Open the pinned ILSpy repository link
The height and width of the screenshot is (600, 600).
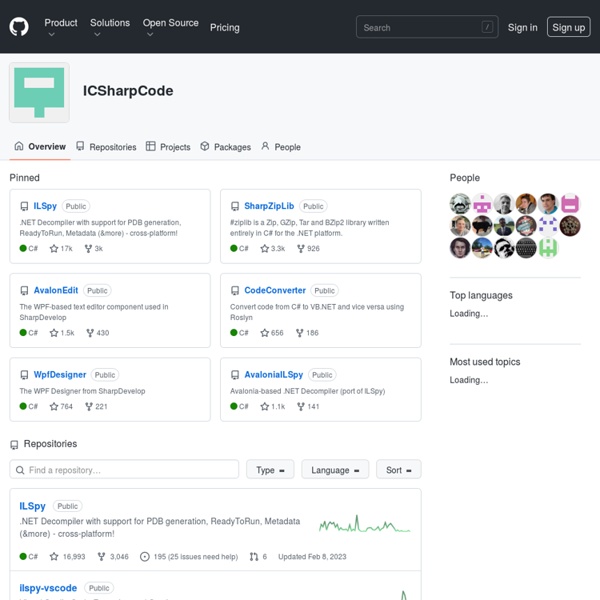(45, 206)
